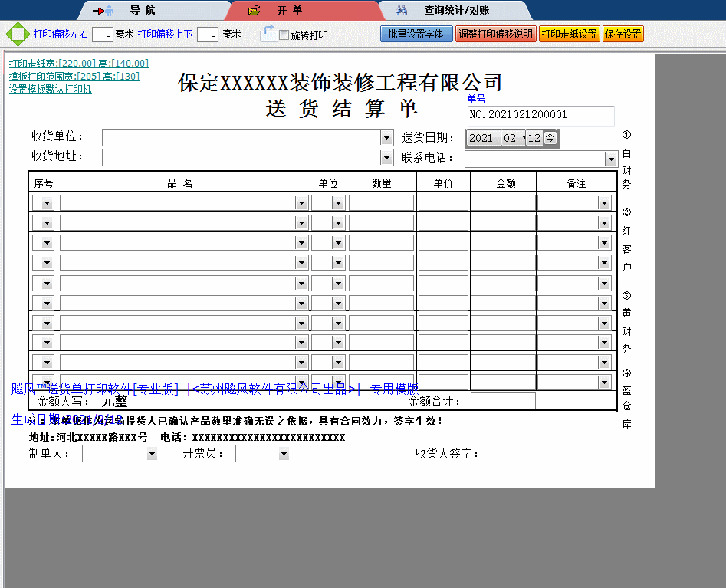Image resolution: width=726 pixels, height=588 pixels.
Task: Open the 开票员 dropdown
Action: point(284,454)
